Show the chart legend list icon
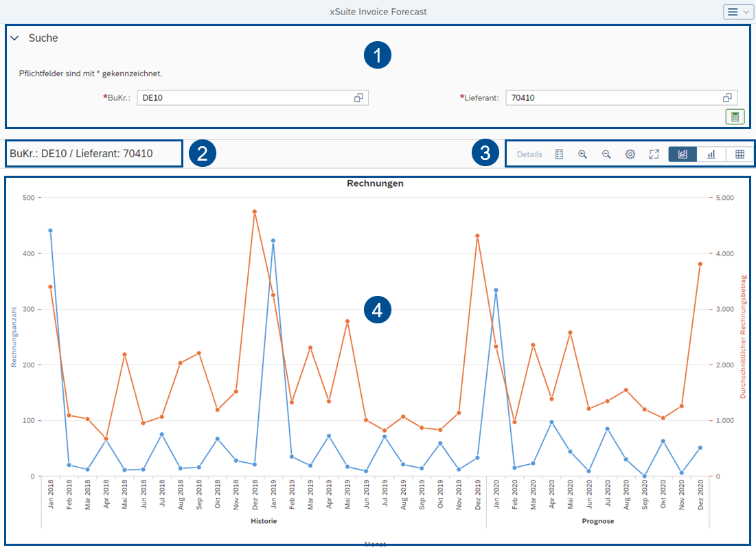Image resolution: width=756 pixels, height=552 pixels. (x=558, y=154)
